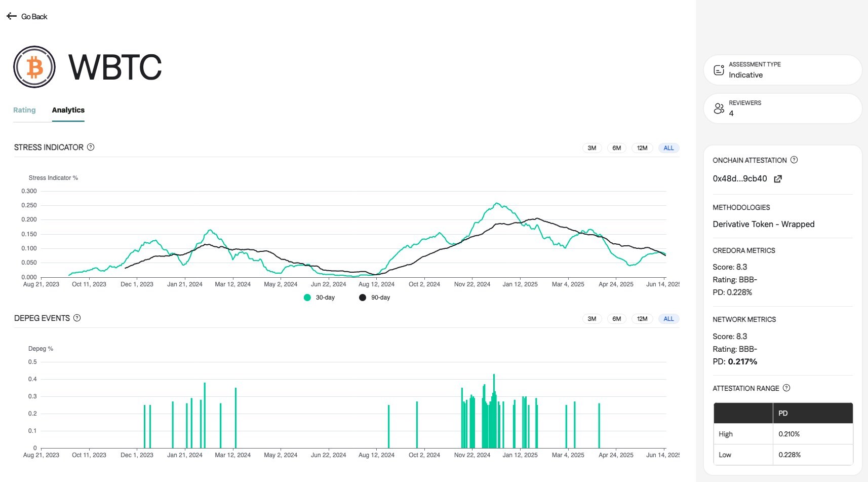868x482 pixels.
Task: Click the Assessment Type icon
Action: (719, 70)
